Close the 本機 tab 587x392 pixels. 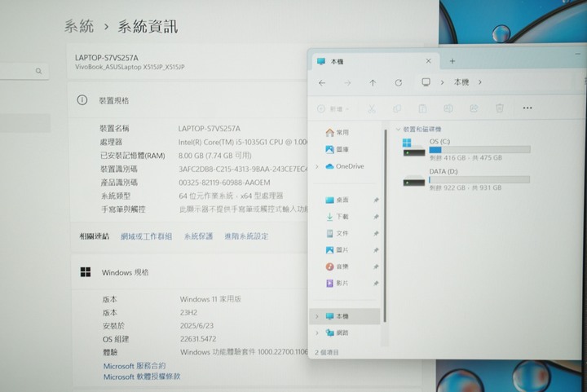pyautogui.click(x=428, y=61)
